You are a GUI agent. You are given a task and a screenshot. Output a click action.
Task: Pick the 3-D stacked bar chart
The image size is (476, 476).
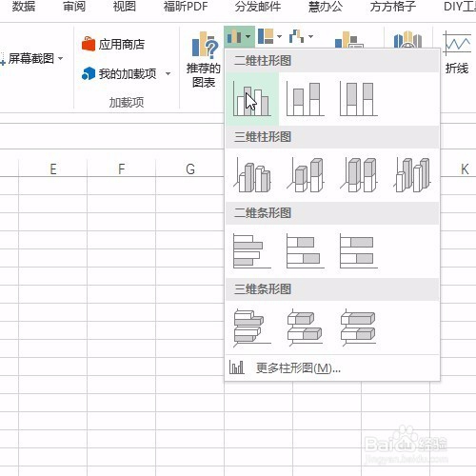306,327
